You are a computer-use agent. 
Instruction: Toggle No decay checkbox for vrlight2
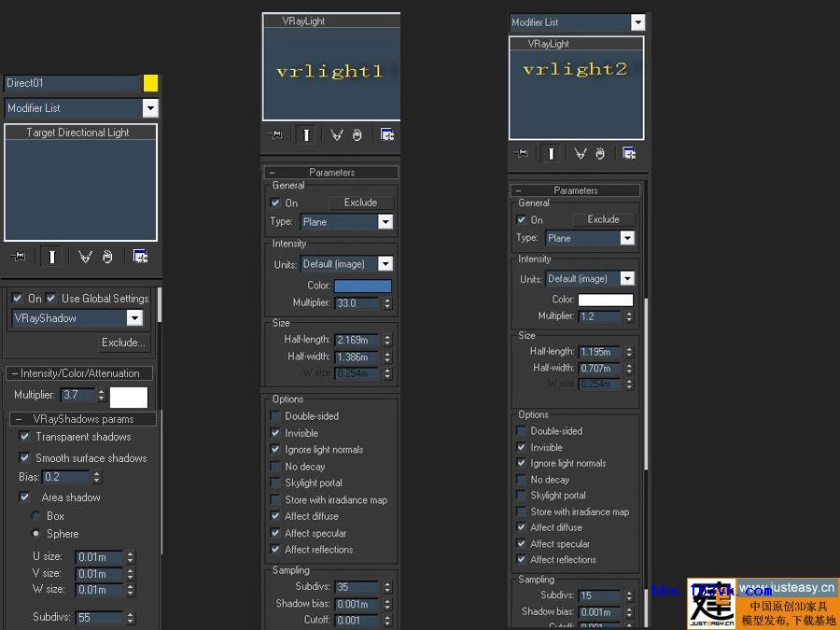521,479
